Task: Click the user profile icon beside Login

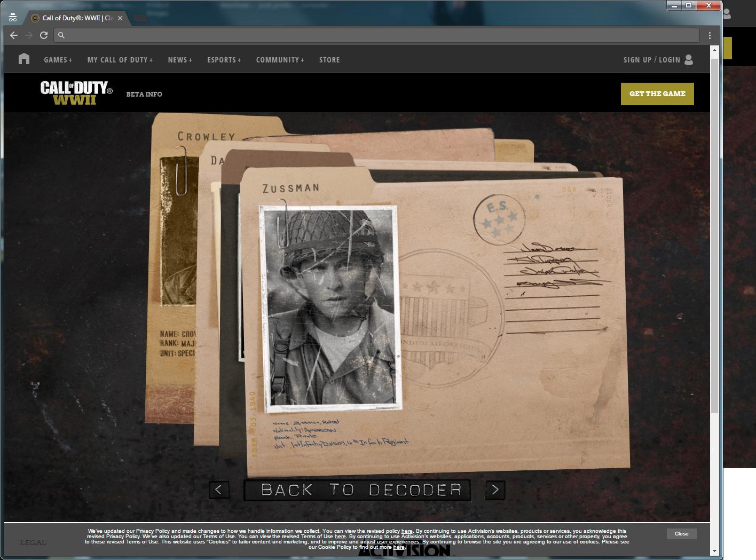Action: point(689,59)
